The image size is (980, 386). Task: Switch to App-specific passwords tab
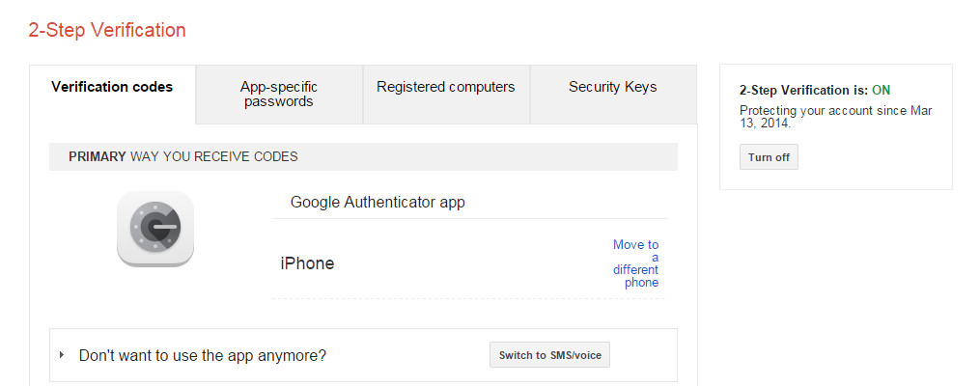point(278,94)
